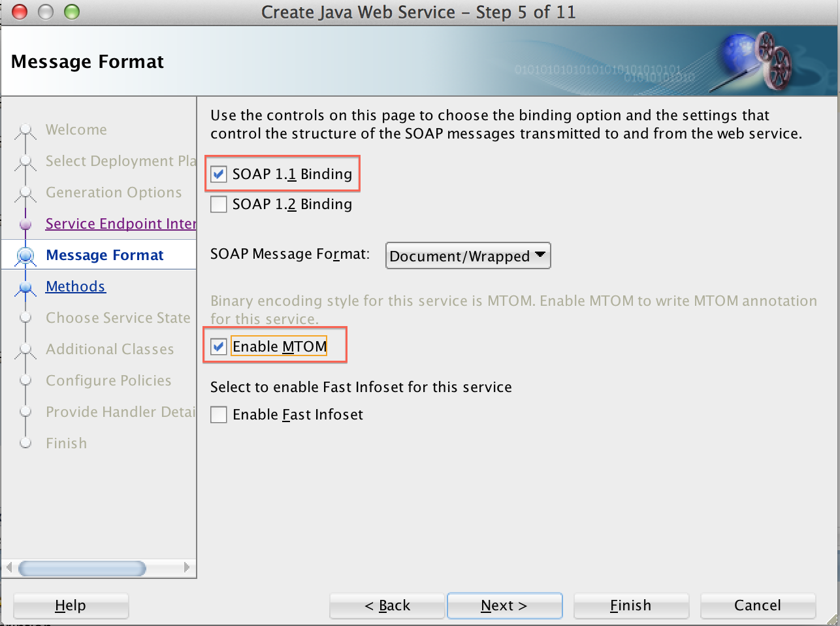Click the Choose Service State step icon

25,318
